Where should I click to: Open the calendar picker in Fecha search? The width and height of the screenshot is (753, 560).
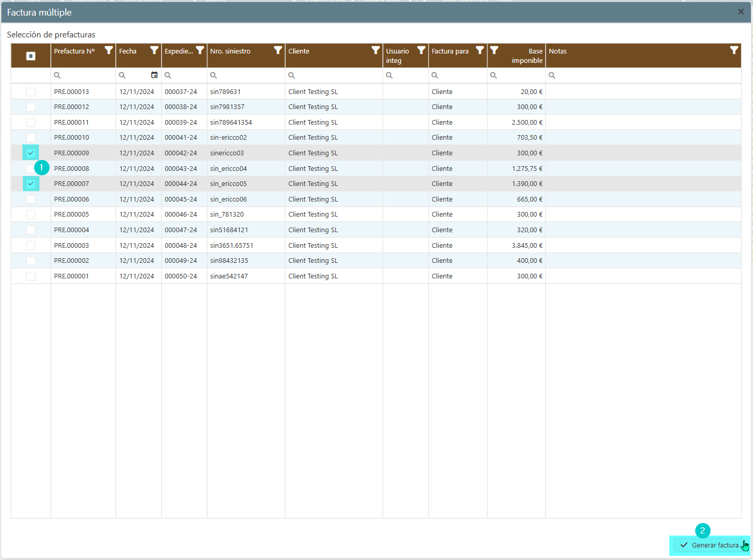[154, 75]
